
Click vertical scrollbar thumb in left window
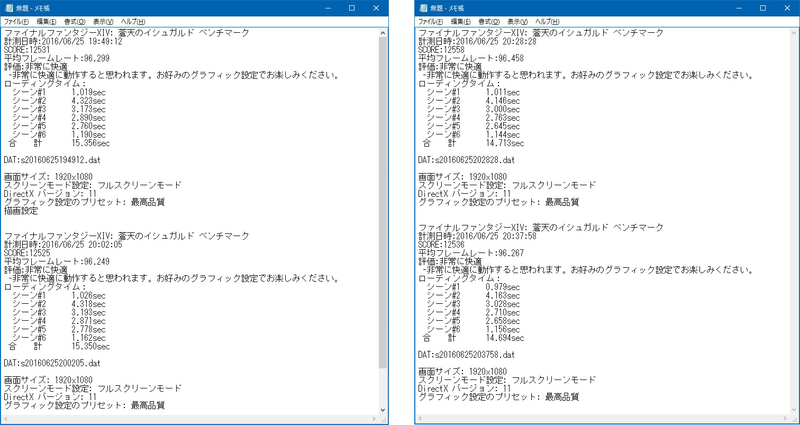tap(383, 202)
